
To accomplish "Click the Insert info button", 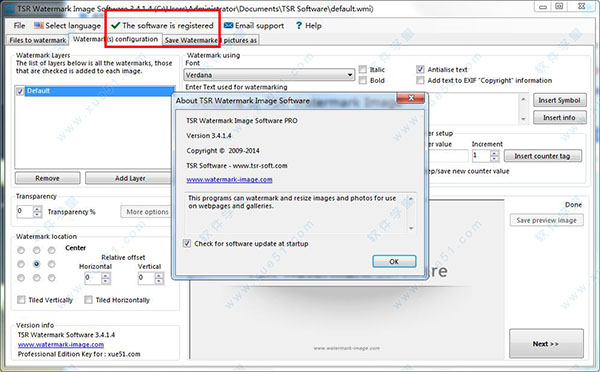I will (559, 117).
